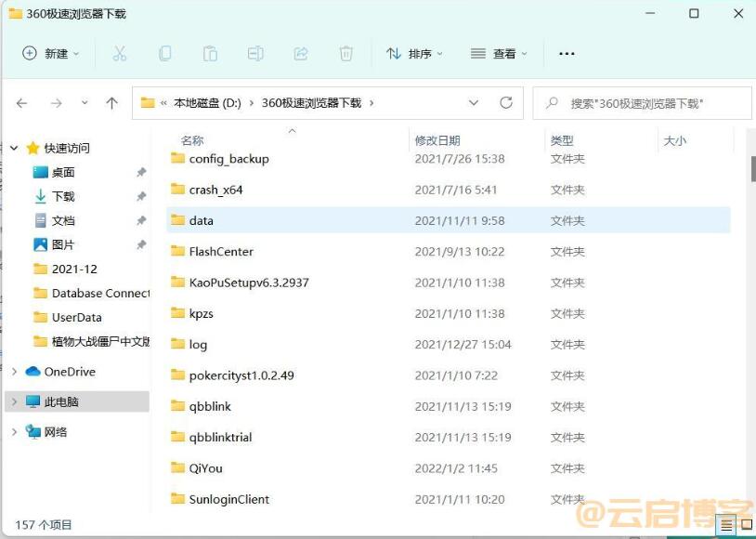
Task: Go forward with the right arrow
Action: pyautogui.click(x=57, y=103)
